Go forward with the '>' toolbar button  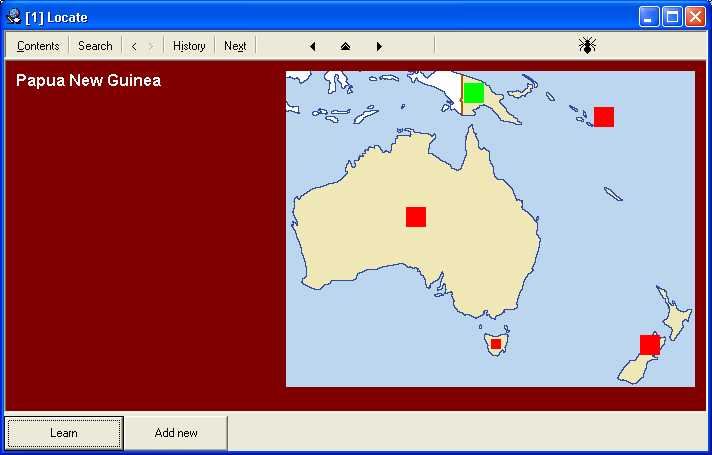pos(151,46)
